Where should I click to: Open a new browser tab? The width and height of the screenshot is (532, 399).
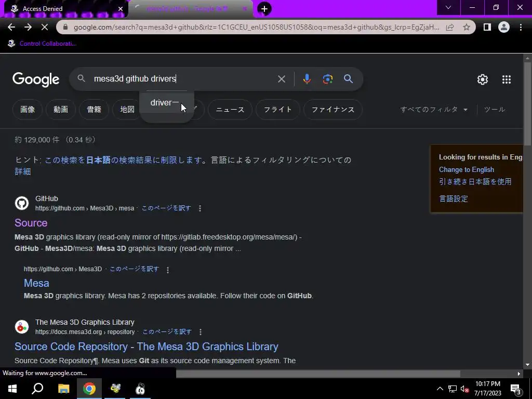pyautogui.click(x=264, y=9)
